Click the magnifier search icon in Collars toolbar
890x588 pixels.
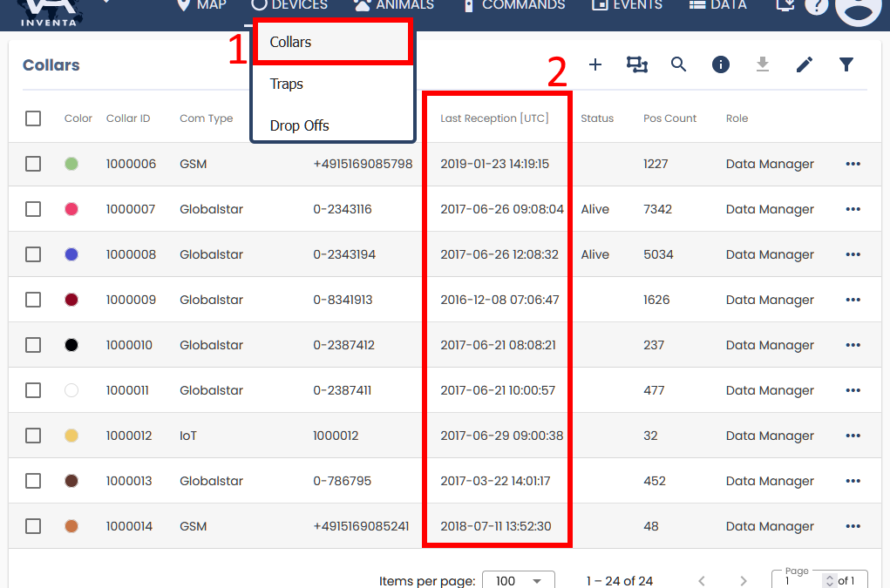click(678, 64)
